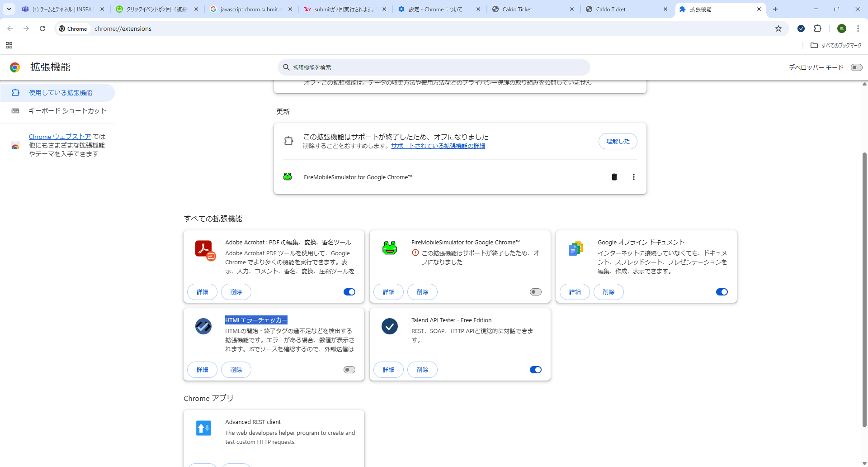Open 詳細 for Adobe Acrobat
868x467 pixels.
point(202,292)
